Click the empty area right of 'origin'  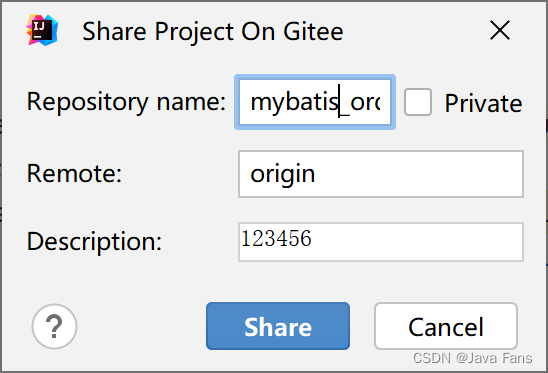tap(418, 174)
